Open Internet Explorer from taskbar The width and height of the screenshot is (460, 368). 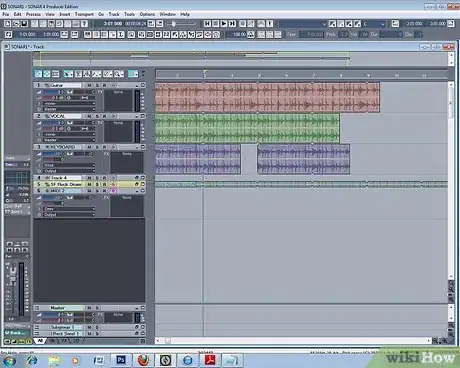click(x=32, y=360)
